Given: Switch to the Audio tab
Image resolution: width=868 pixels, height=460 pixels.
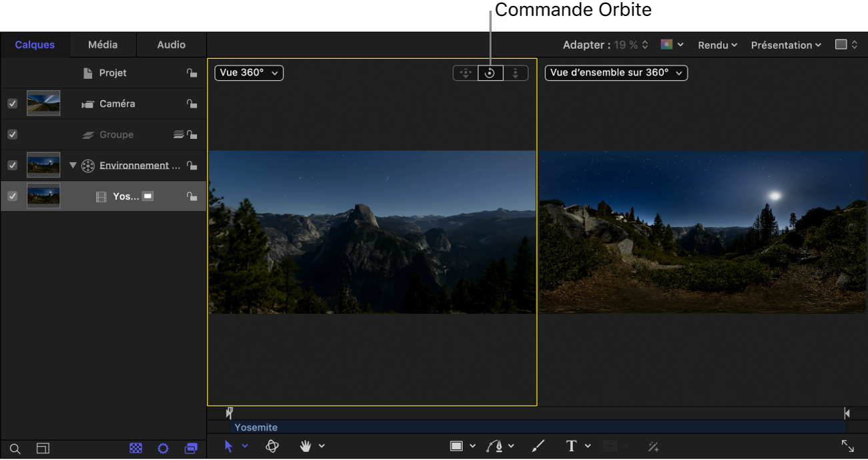Looking at the screenshot, I should pyautogui.click(x=171, y=45).
